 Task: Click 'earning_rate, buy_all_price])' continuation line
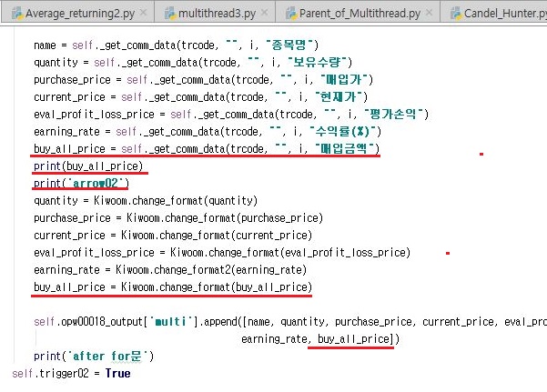pyautogui.click(x=320, y=339)
